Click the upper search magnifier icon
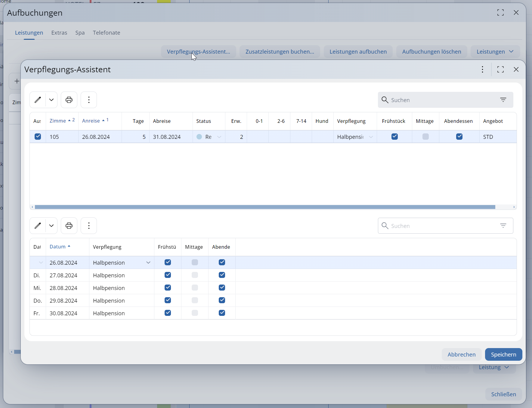 (385, 100)
